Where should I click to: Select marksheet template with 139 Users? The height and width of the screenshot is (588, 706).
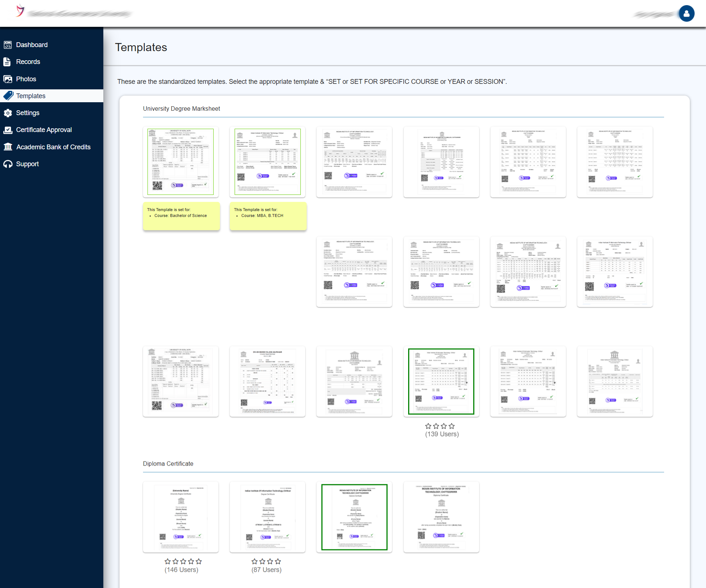click(x=441, y=381)
